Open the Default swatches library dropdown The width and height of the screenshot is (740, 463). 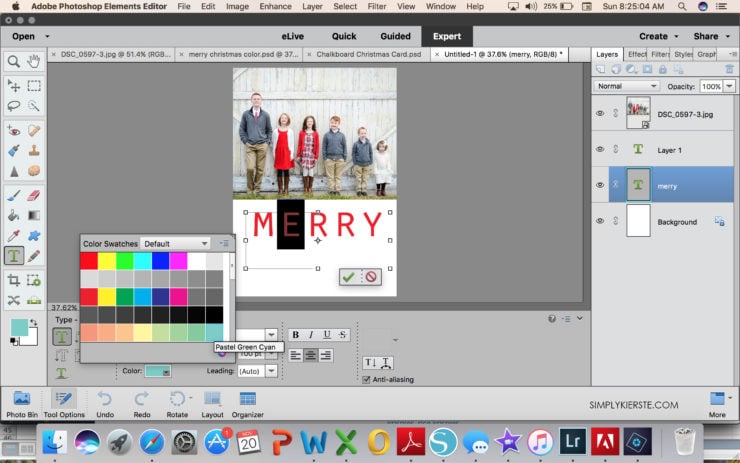175,243
